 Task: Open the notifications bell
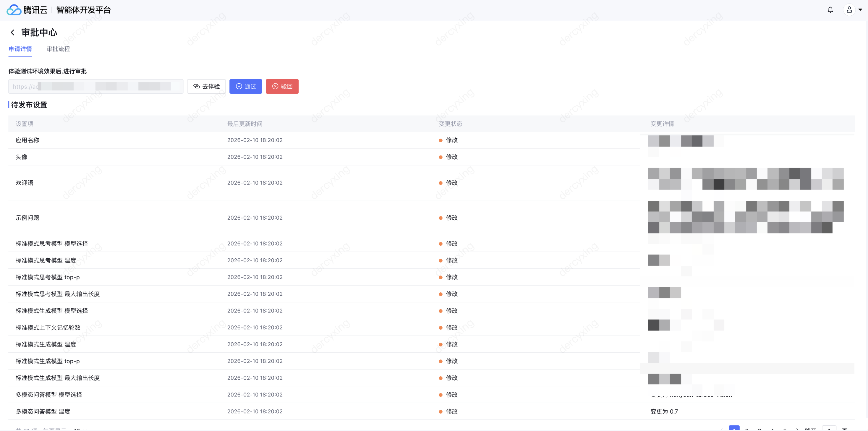click(x=830, y=10)
